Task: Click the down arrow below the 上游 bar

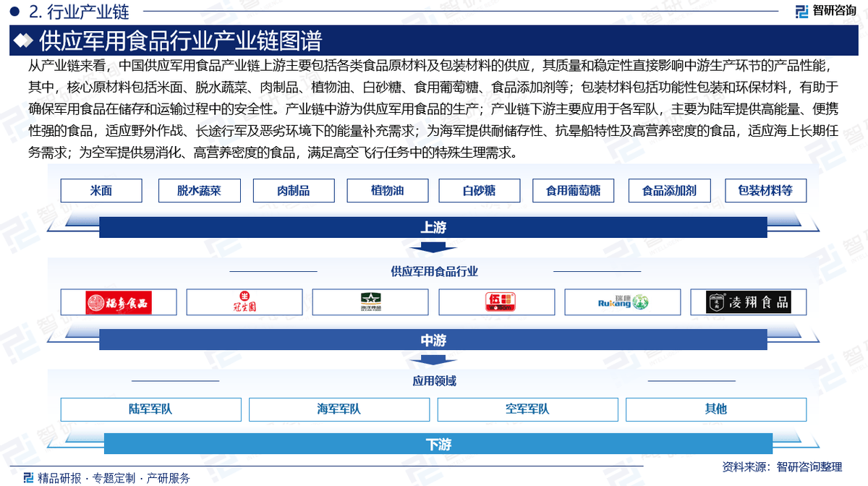Action: click(x=433, y=247)
